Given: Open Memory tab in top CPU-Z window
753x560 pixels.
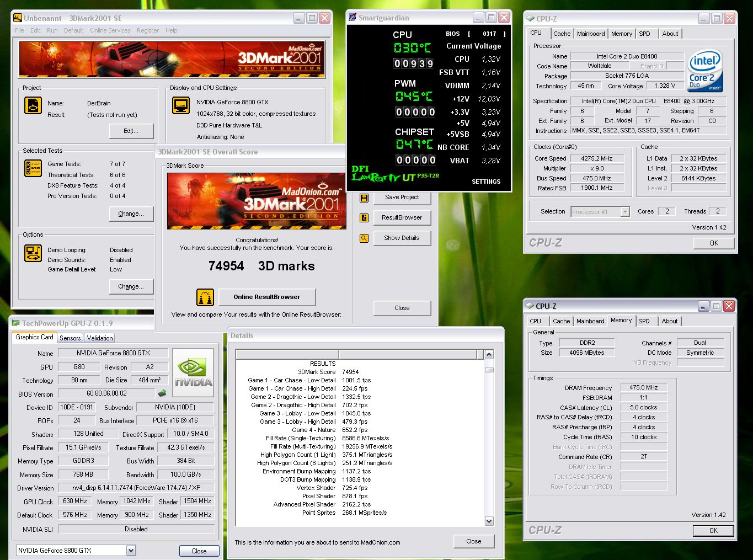Looking at the screenshot, I should [x=622, y=34].
